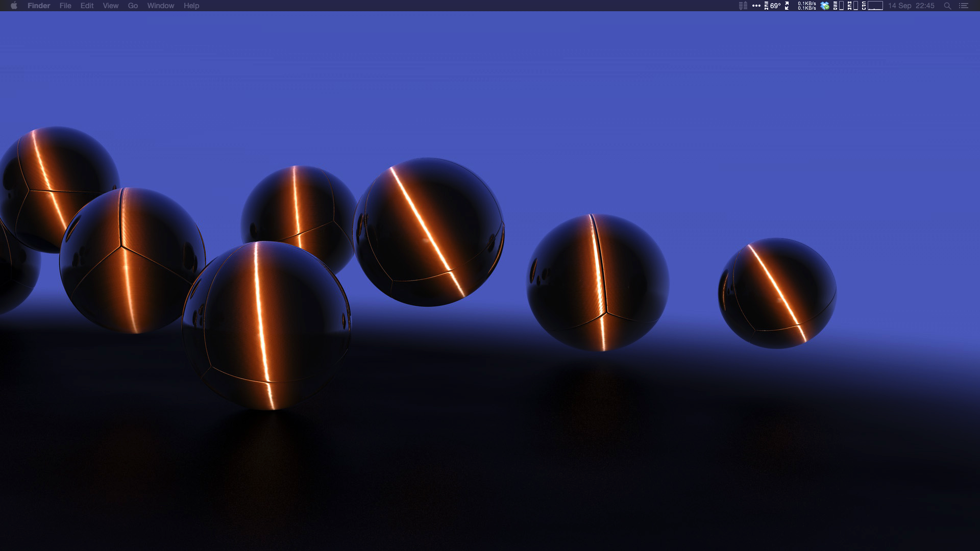
Task: Open the MEM memory usage monitor
Action: click(x=852, y=6)
